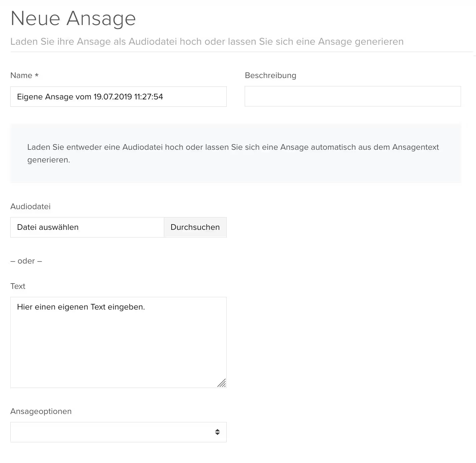
Task: Click the Name label
Action: pyautogui.click(x=21, y=75)
